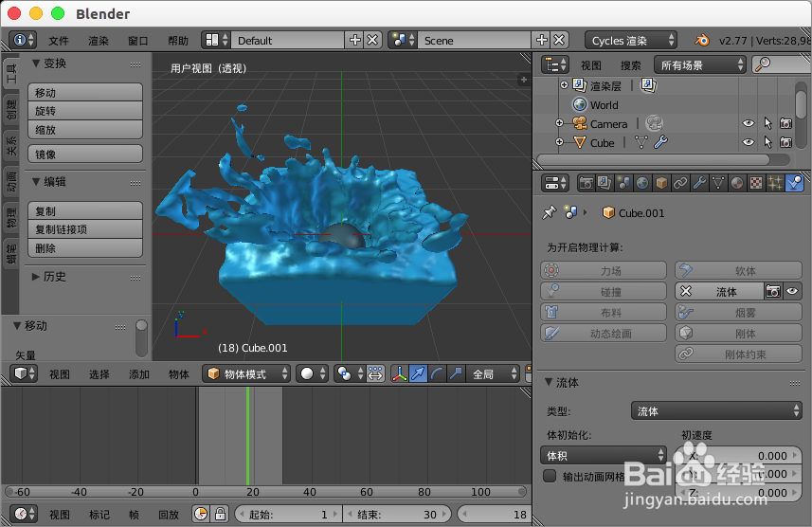Image resolution: width=812 pixels, height=527 pixels.
Task: Toggle Camera renderability camera icon
Action: point(786,123)
